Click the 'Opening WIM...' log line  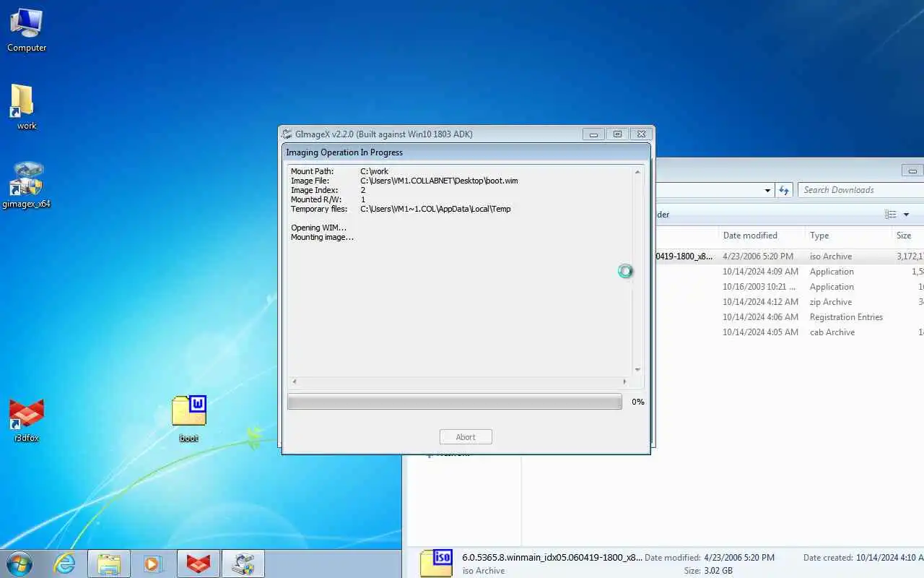coord(318,228)
